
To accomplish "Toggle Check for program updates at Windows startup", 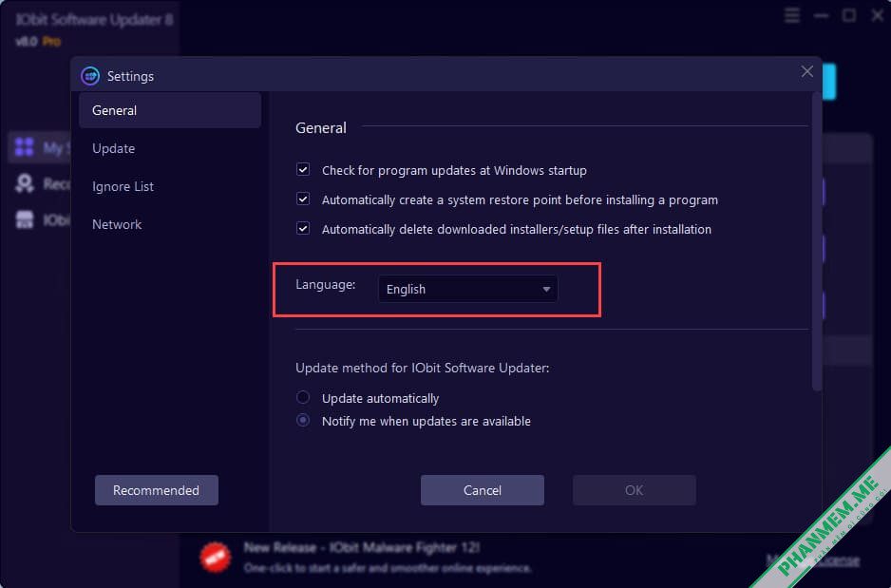I will point(303,169).
